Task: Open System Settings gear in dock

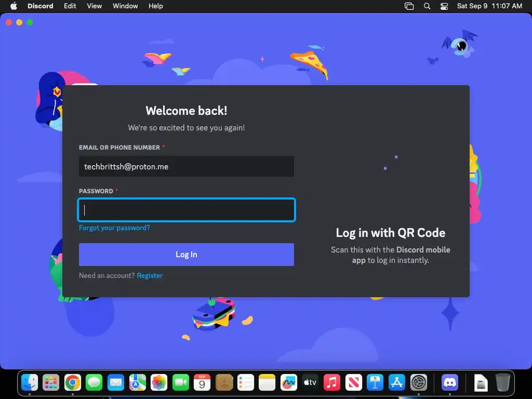Action: click(x=419, y=382)
